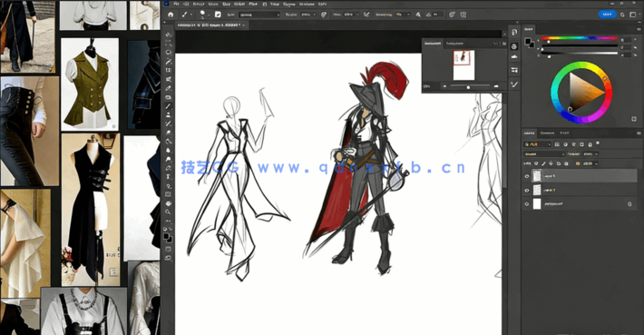This screenshot has width=644, height=335.
Task: Close the open document tab
Action: [x=244, y=25]
